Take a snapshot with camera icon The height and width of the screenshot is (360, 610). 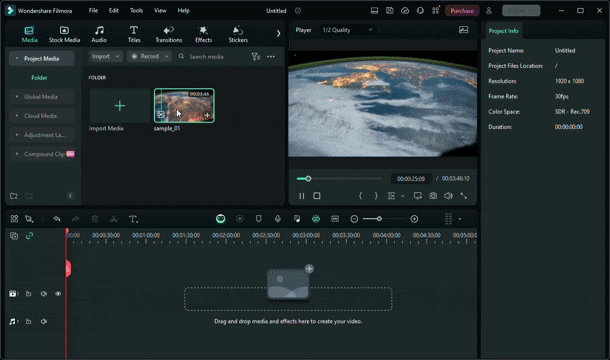point(433,196)
